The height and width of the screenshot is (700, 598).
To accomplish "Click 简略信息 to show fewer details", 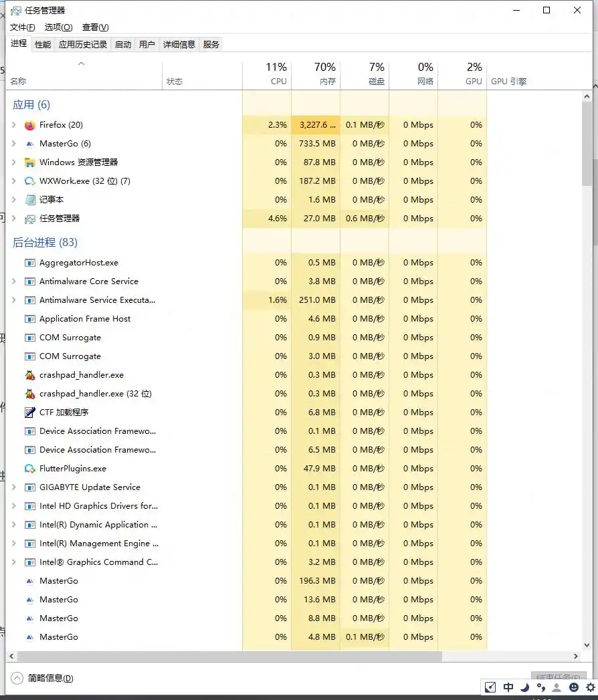I will pyautogui.click(x=50, y=678).
